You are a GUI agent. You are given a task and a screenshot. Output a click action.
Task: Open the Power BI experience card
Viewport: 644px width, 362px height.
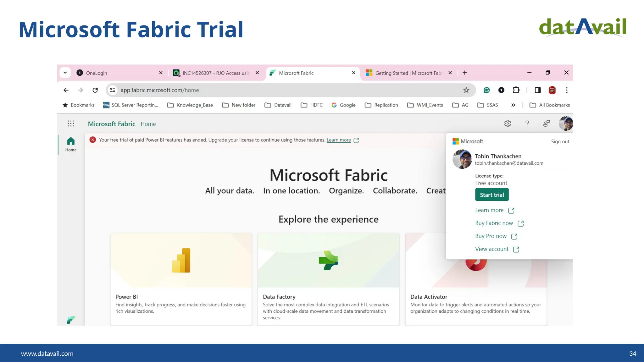click(181, 279)
